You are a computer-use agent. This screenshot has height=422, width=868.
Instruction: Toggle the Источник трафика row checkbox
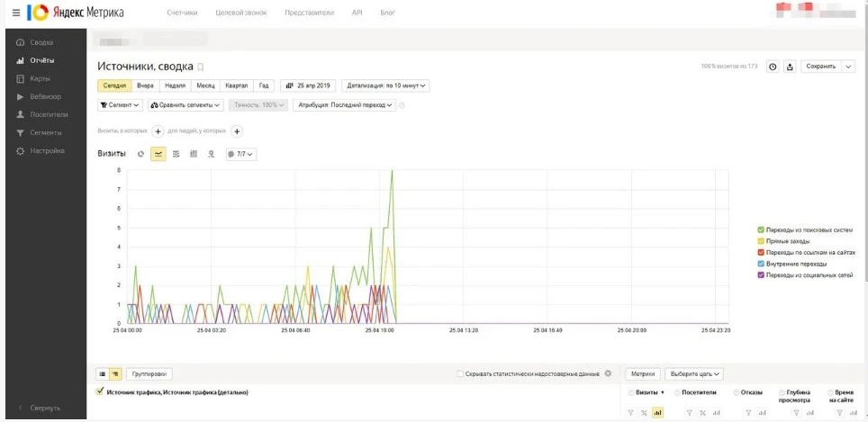(100, 391)
